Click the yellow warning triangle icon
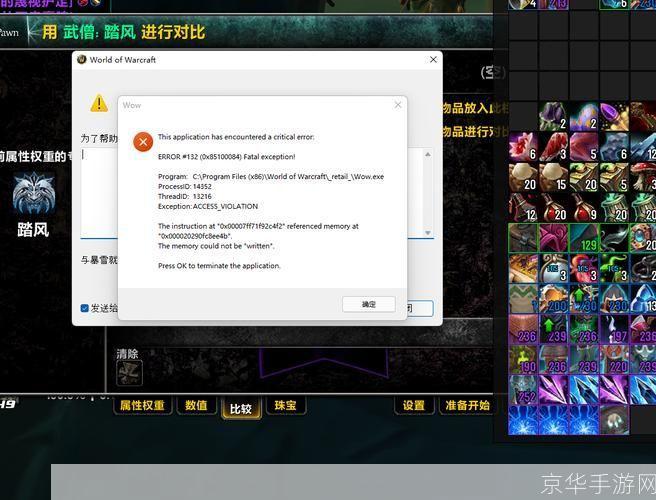This screenshot has width=656, height=500. 99,103
